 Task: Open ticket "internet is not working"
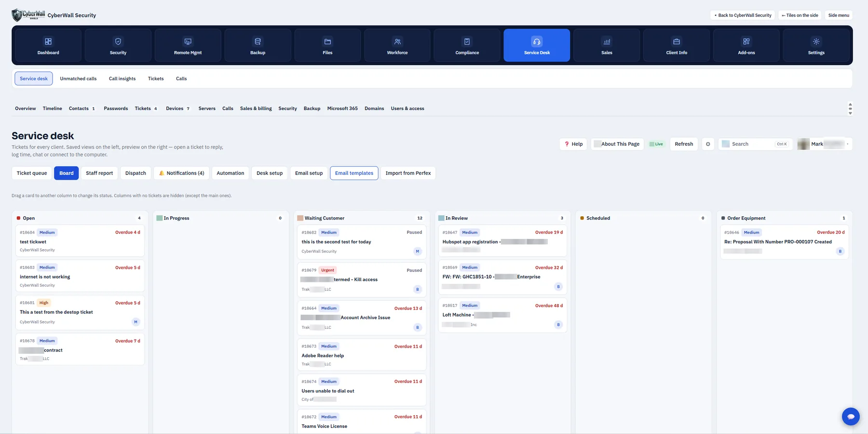point(80,276)
